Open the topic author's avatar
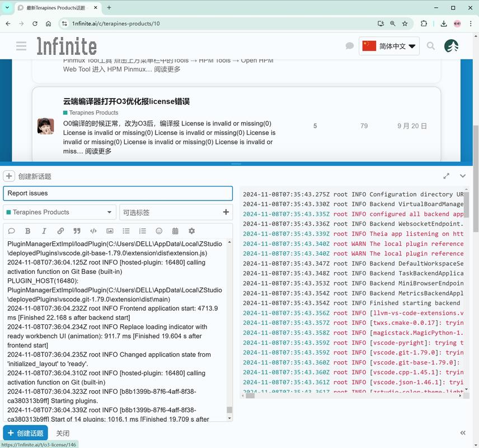 pyautogui.click(x=45, y=126)
